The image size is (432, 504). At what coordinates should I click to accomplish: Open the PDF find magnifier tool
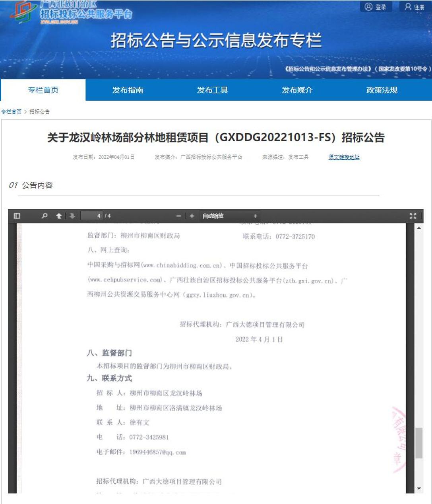[45, 216]
